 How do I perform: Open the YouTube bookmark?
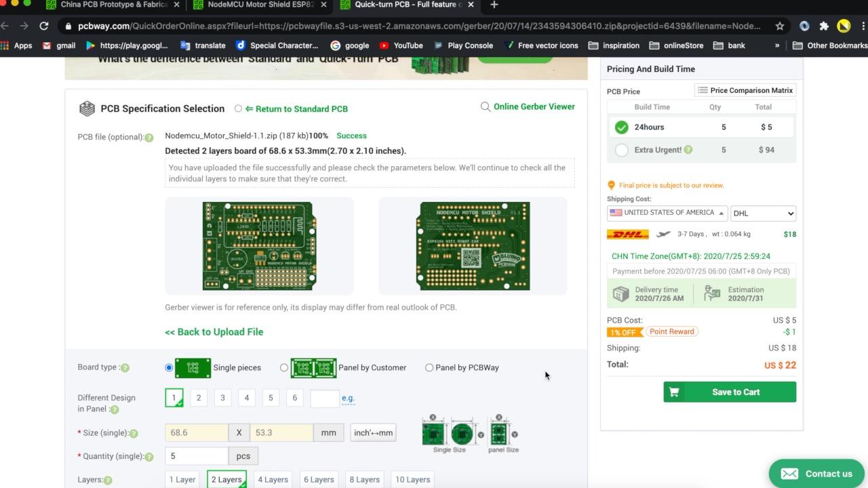click(x=401, y=45)
